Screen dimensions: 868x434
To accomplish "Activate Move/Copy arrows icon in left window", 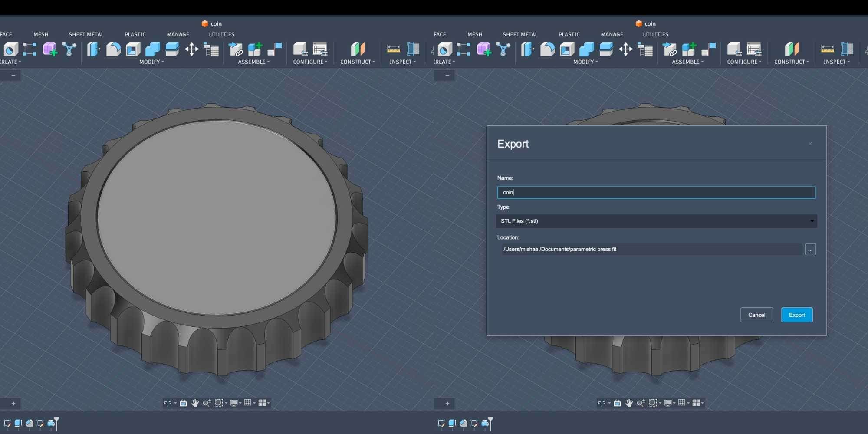I will (x=191, y=49).
